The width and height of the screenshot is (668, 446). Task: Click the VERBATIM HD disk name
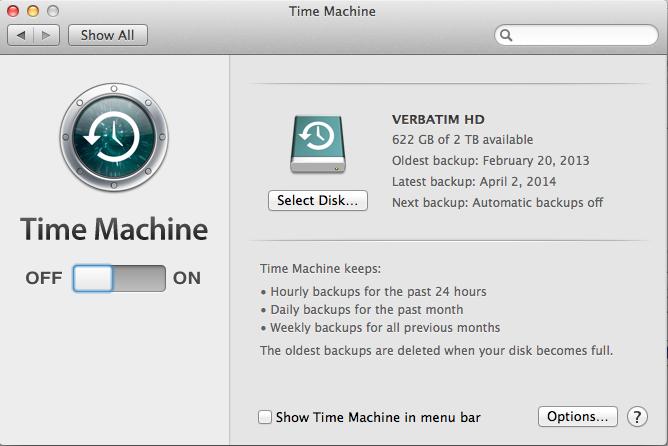(x=438, y=120)
